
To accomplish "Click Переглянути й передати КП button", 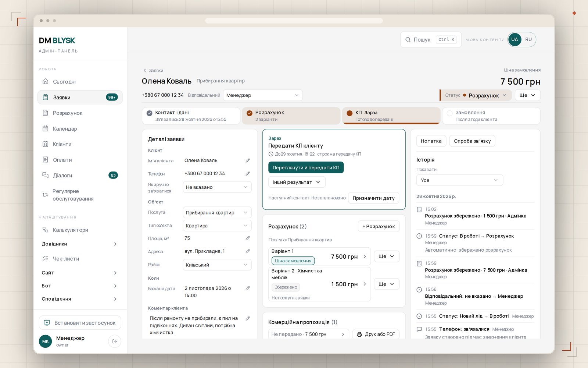I will [306, 167].
